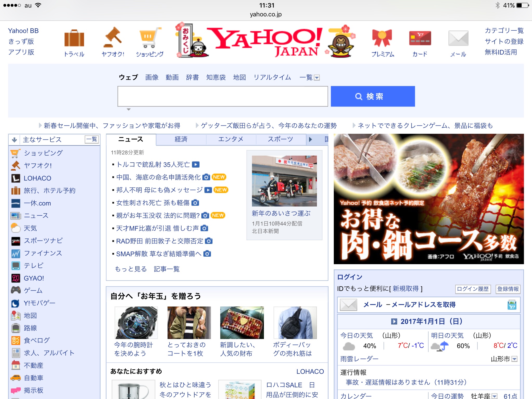Open the 新規取得 ID link
The width and height of the screenshot is (532, 399).
(x=406, y=289)
